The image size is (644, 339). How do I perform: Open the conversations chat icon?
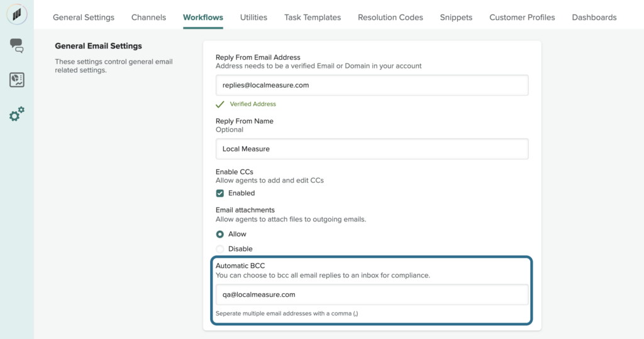17,45
